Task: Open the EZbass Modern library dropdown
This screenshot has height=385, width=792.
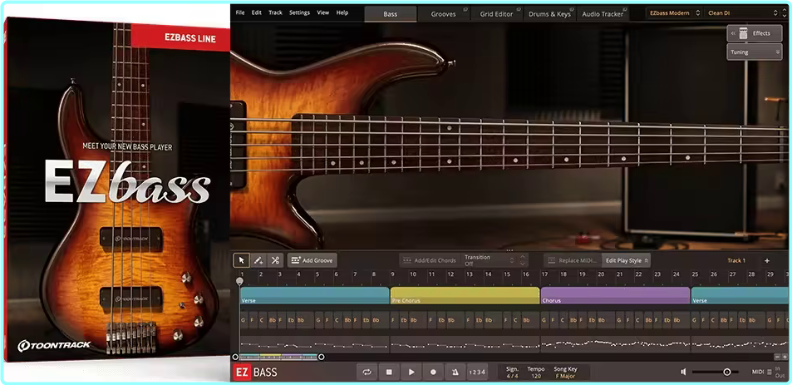Action: [674, 13]
